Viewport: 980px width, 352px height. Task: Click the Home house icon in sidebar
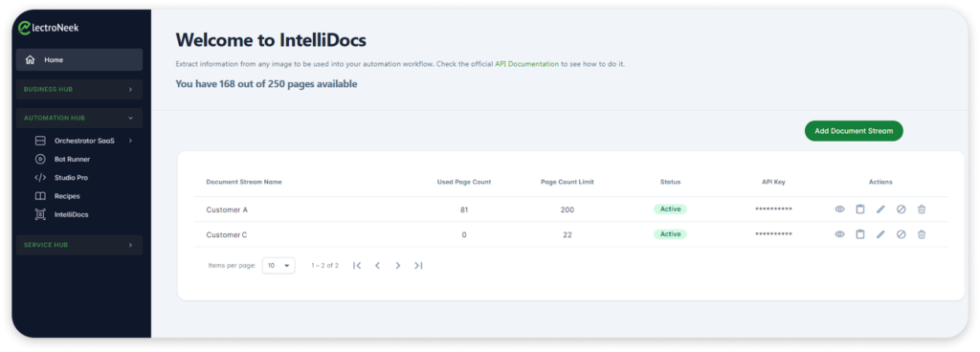pyautogui.click(x=30, y=60)
